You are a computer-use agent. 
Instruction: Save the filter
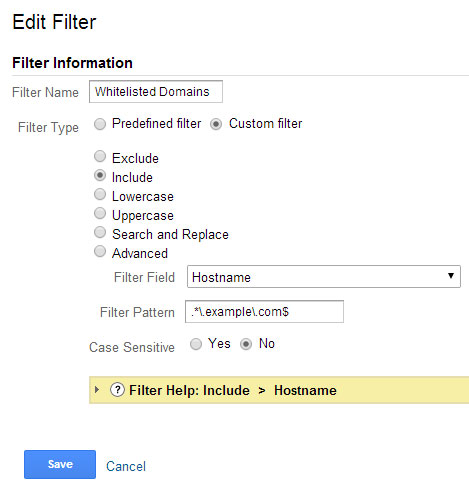pyautogui.click(x=60, y=464)
